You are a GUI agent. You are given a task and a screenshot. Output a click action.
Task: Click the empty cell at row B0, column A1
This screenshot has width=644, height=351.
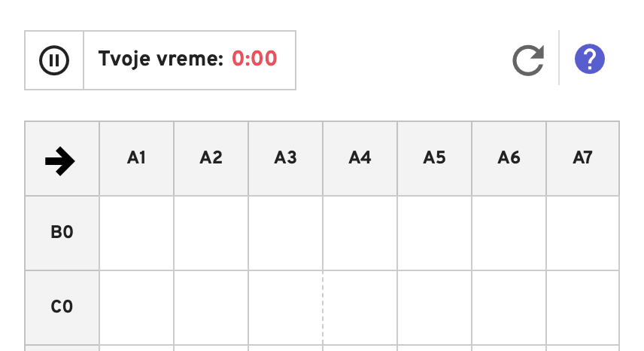(x=136, y=233)
